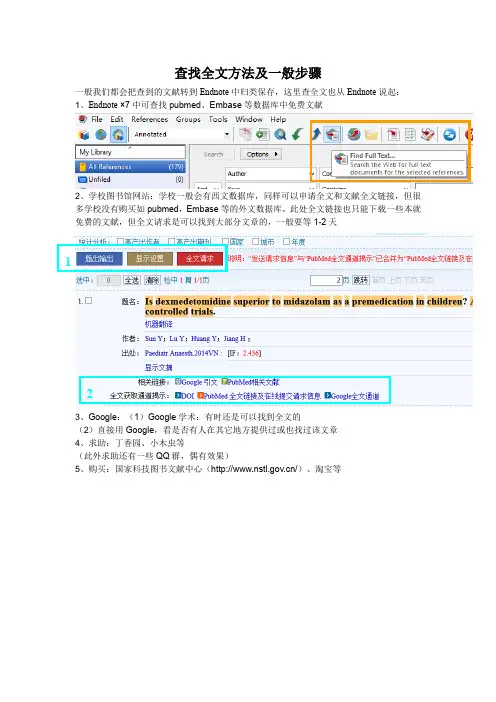Viewport: 496px width, 702px height.
Task: Select the Online Search Mode globe icon
Action: click(101, 134)
